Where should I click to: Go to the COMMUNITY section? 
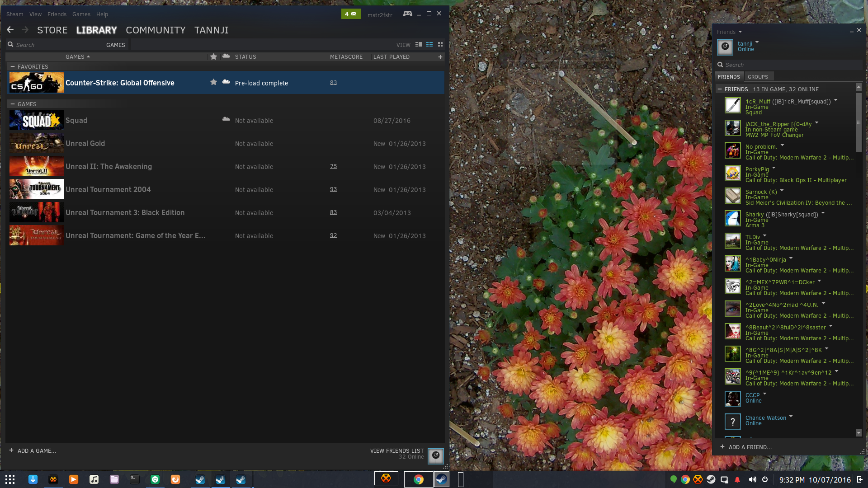tap(156, 30)
